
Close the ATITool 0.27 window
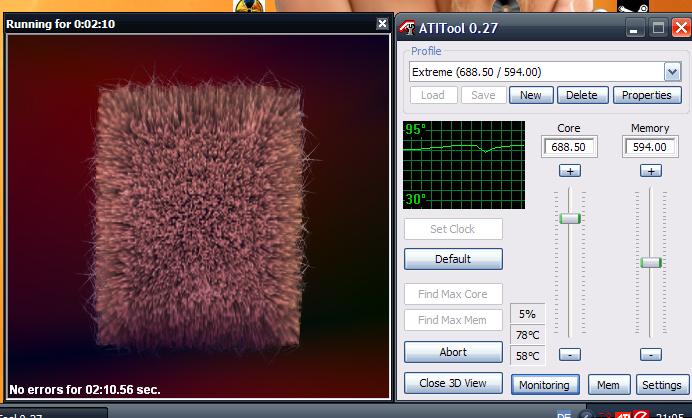pos(681,28)
